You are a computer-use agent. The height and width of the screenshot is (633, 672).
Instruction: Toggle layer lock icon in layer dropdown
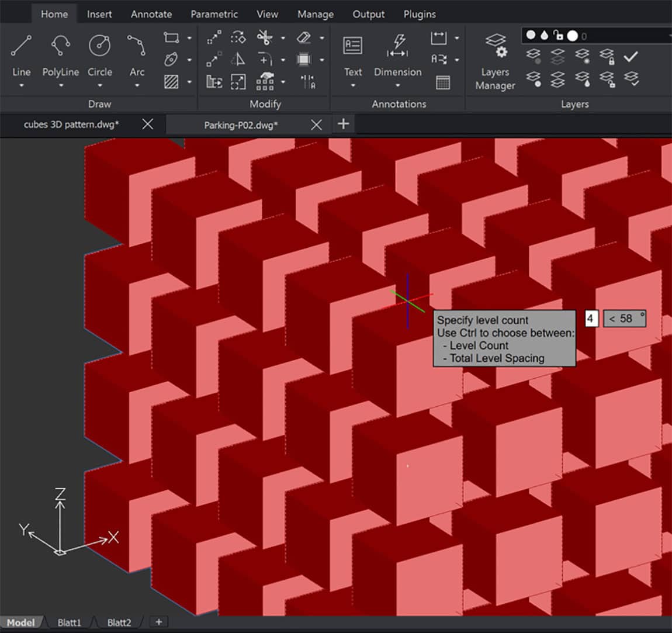click(558, 36)
